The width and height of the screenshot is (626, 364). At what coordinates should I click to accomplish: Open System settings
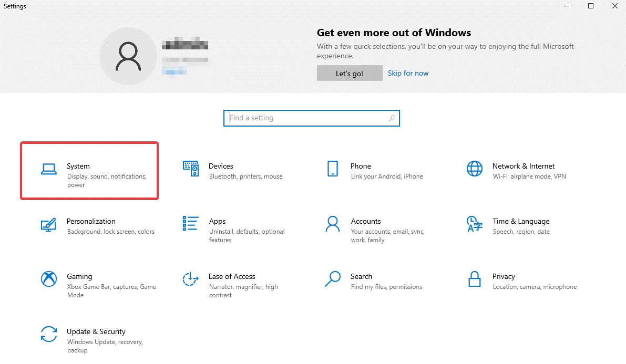(x=89, y=171)
